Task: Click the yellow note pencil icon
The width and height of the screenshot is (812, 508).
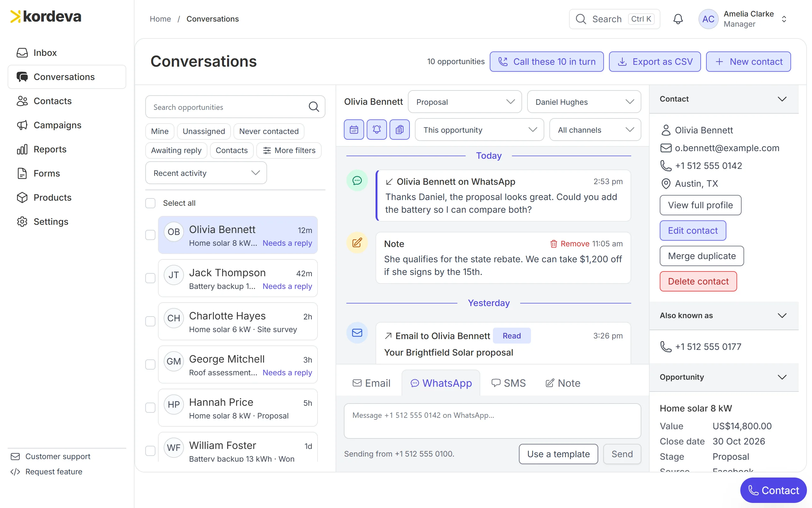Action: [357, 243]
